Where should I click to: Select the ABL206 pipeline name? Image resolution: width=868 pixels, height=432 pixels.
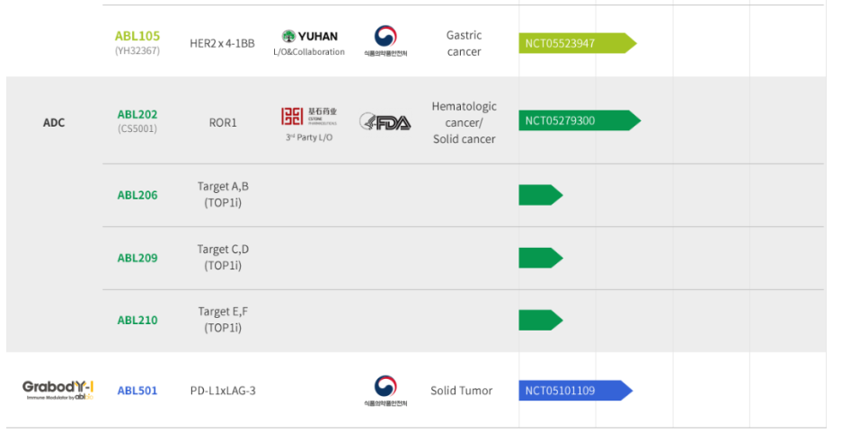click(137, 195)
